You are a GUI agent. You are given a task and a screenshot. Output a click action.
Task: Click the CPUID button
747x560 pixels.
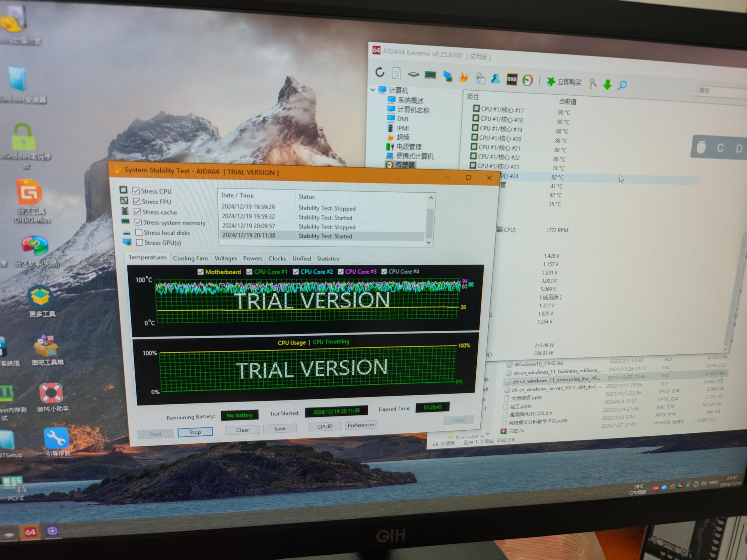point(325,426)
